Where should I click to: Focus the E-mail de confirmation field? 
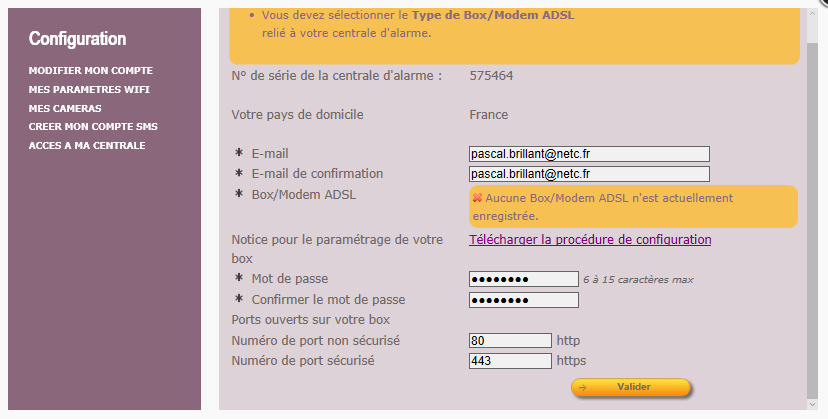point(589,174)
